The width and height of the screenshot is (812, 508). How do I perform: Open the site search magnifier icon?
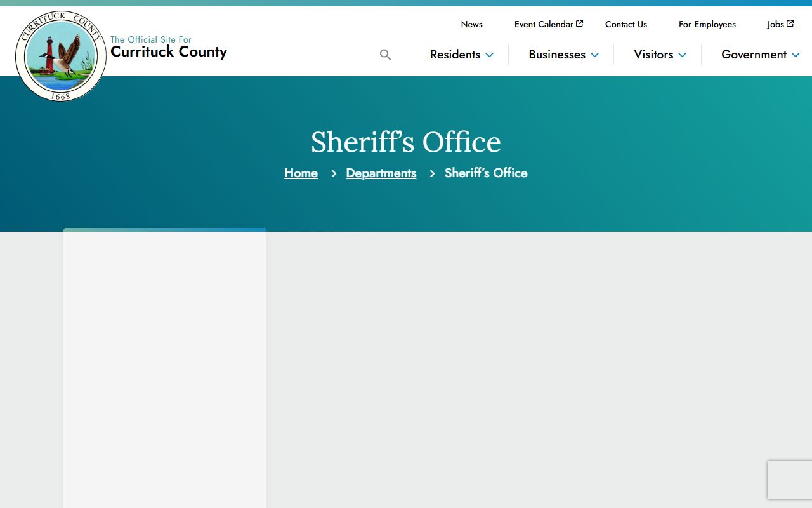(385, 55)
